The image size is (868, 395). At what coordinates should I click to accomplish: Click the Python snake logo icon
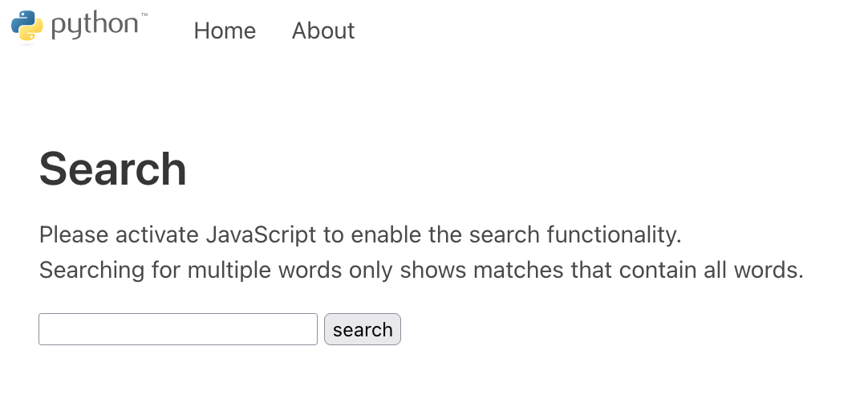pos(26,26)
